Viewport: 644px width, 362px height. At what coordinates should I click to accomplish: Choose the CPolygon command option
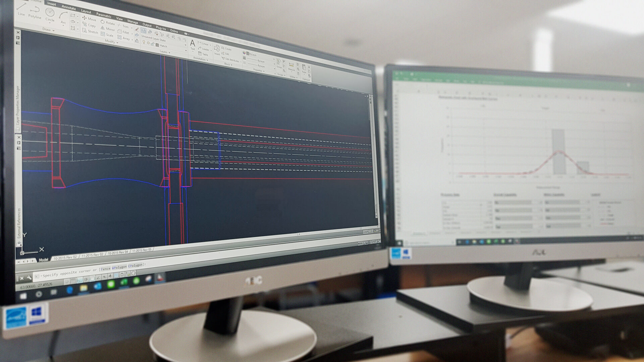tap(136, 265)
